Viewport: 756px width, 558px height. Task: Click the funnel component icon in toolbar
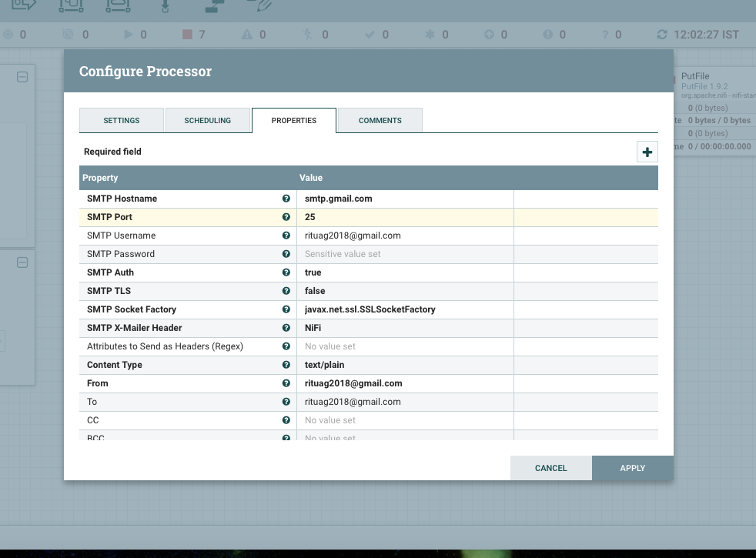pos(165,5)
